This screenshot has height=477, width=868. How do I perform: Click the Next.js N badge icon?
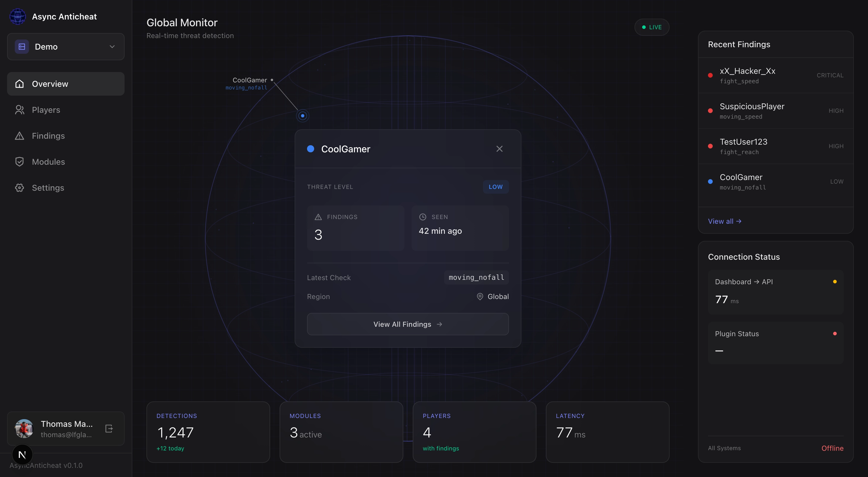pyautogui.click(x=22, y=455)
